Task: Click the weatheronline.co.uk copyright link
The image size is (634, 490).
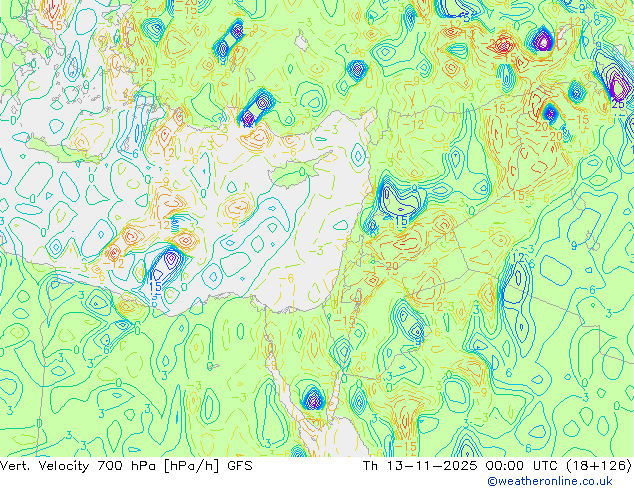Action: point(549,481)
